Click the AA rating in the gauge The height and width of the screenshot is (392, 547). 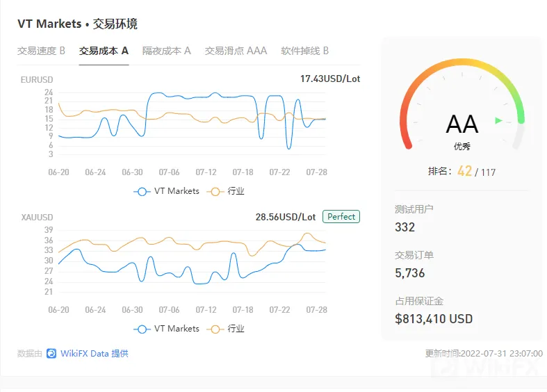click(x=462, y=124)
